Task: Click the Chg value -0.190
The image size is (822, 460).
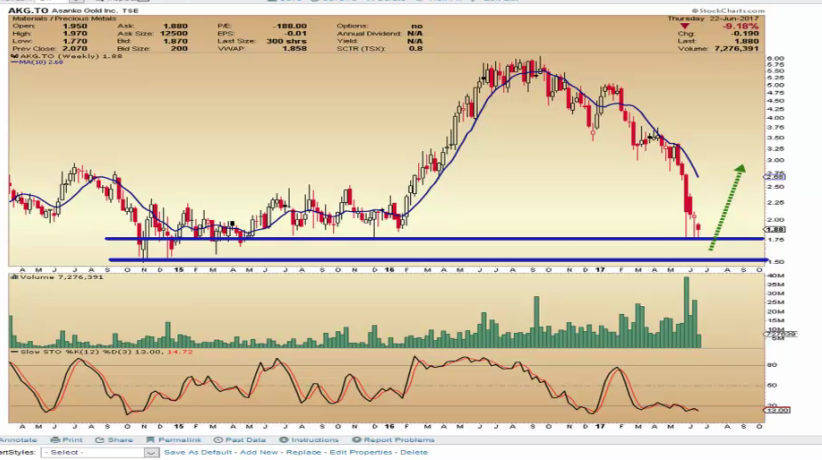Action: [x=743, y=33]
